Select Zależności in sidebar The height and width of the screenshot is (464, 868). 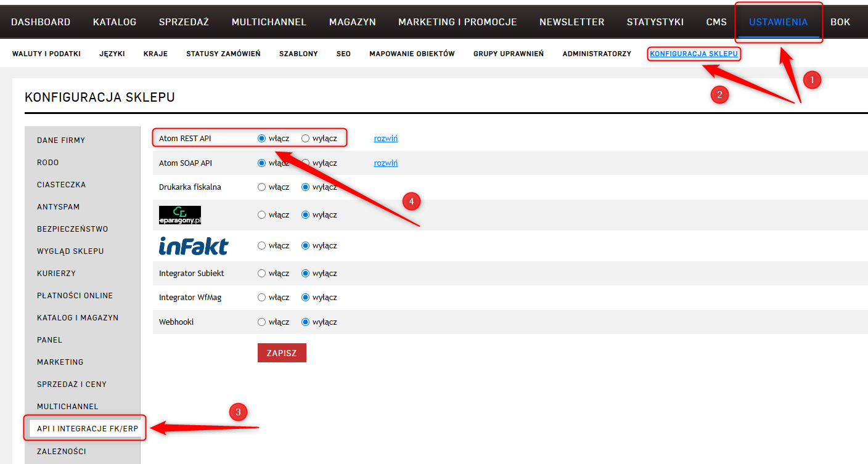point(61,452)
